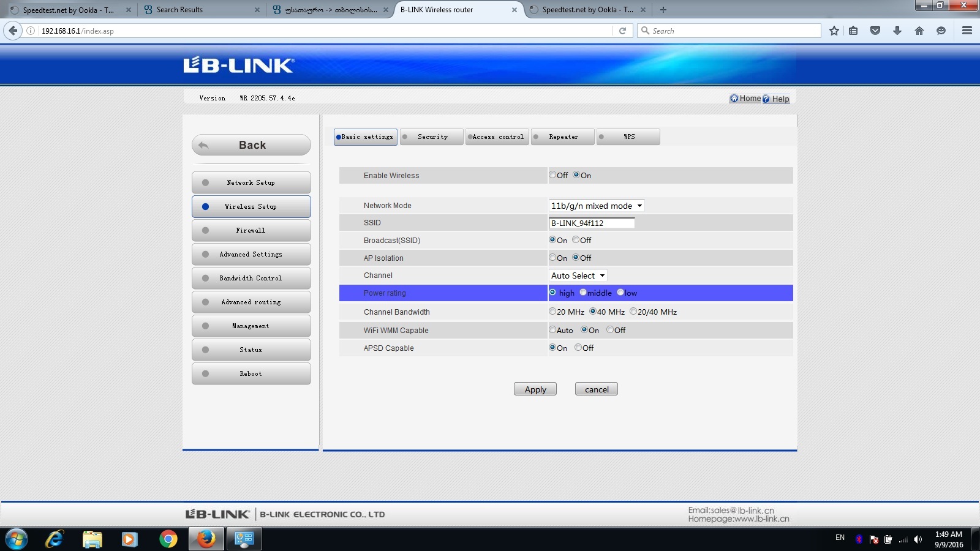The image size is (980, 551).
Task: Click the Bluetooth tray icon
Action: click(x=859, y=539)
